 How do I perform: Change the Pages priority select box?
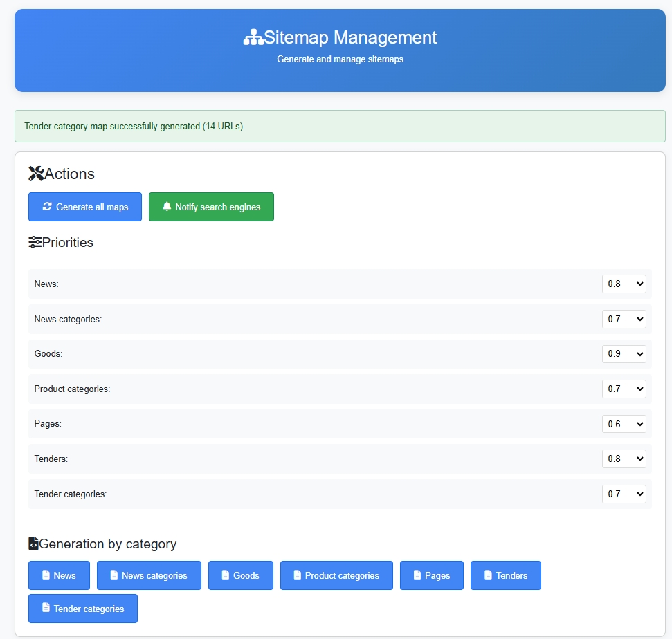coord(624,424)
